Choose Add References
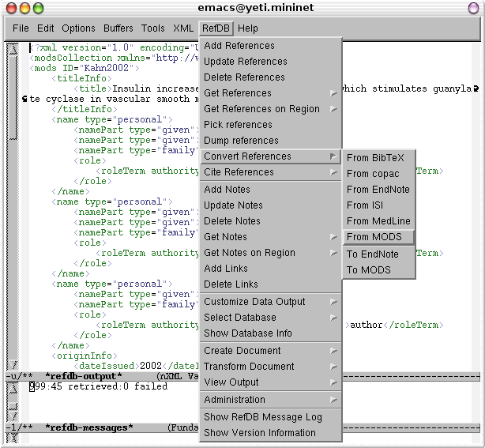 click(x=271, y=46)
